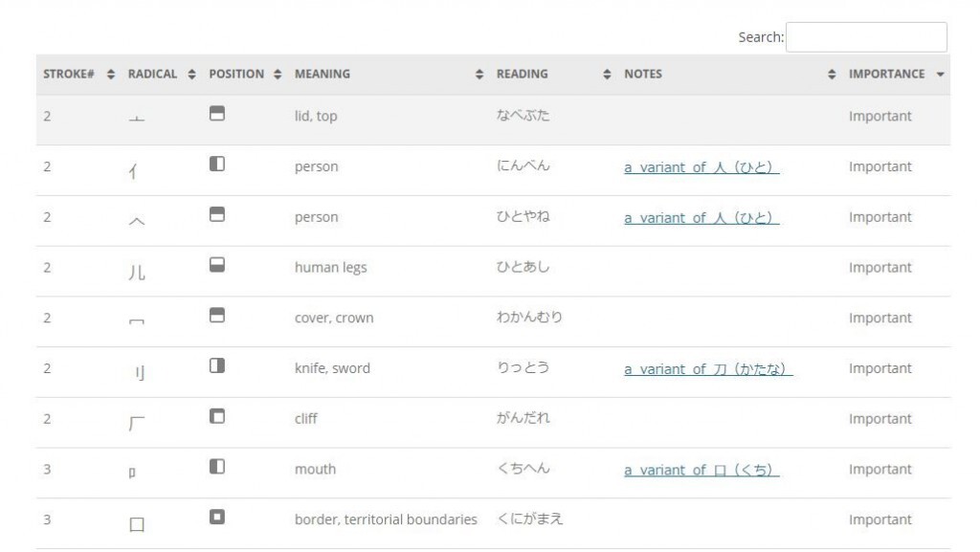Toggle the Importance column sort arrow
The image size is (980, 552).
[940, 75]
